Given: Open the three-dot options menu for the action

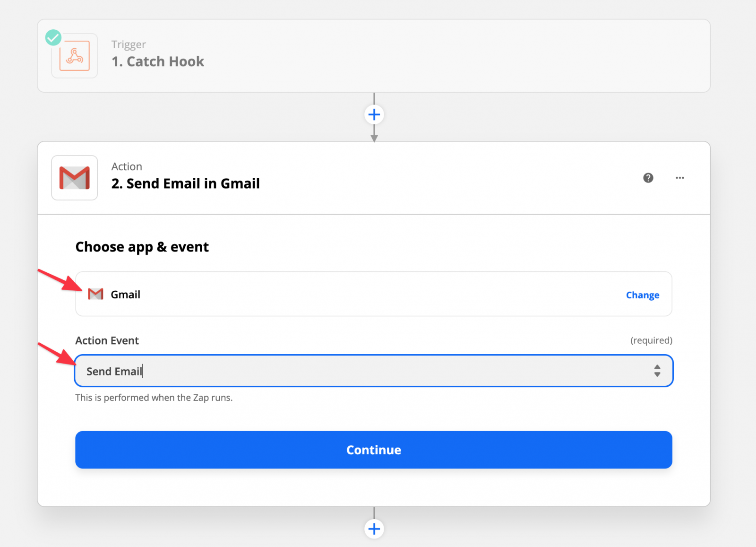Looking at the screenshot, I should [680, 178].
